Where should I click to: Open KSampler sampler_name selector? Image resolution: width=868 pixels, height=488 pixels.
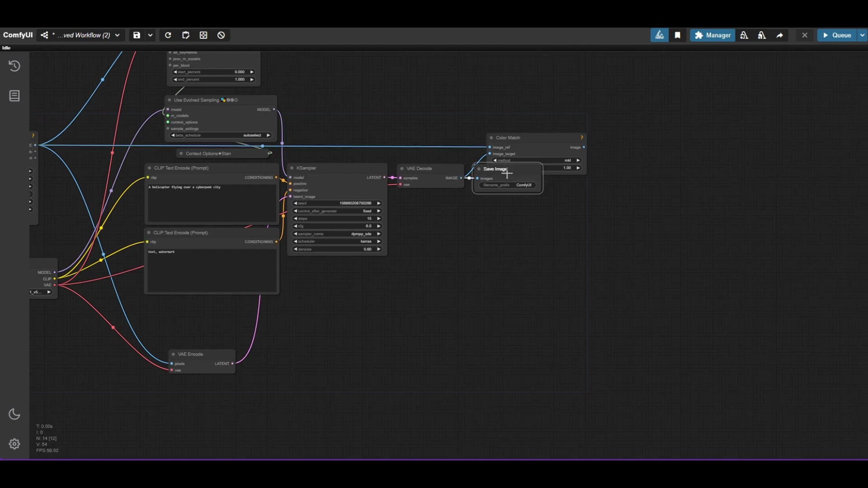338,234
